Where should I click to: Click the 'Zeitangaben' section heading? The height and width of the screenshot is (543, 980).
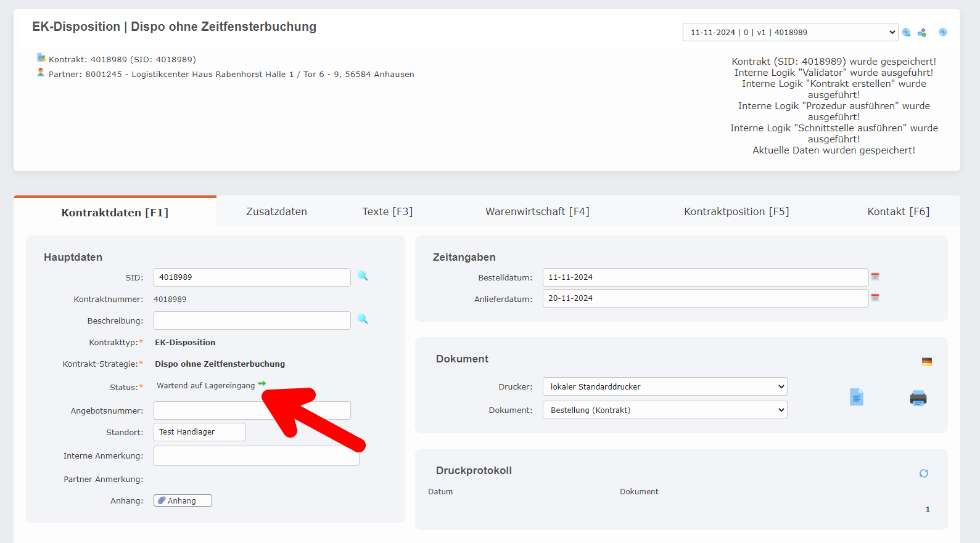click(x=464, y=257)
